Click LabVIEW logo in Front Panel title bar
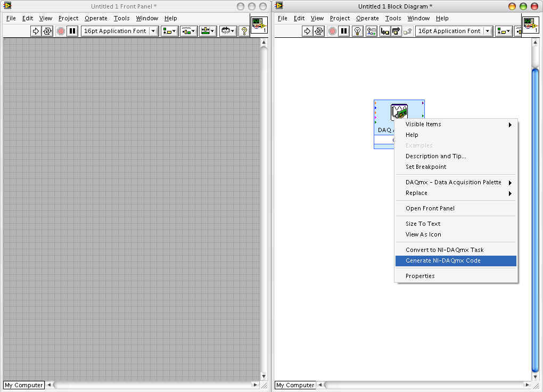The width and height of the screenshot is (543, 392). 7,5
